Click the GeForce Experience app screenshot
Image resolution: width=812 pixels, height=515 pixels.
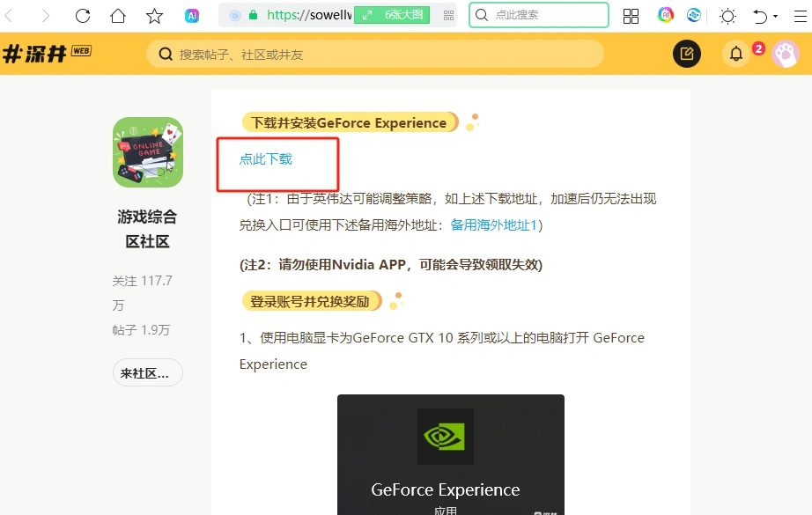[x=451, y=454]
